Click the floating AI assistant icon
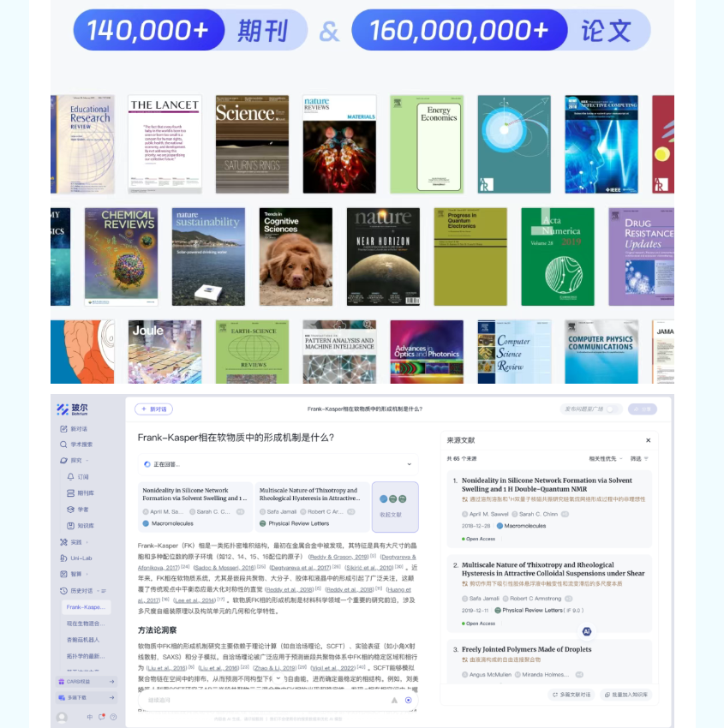The width and height of the screenshot is (724, 728). [x=587, y=630]
